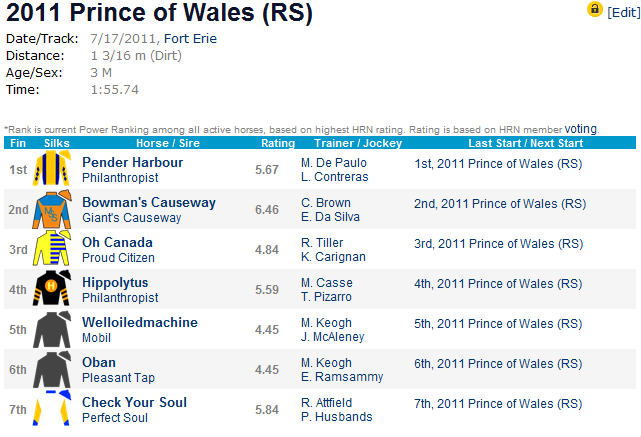Open sire Proud Citizen link
641x437 pixels.
tap(119, 258)
